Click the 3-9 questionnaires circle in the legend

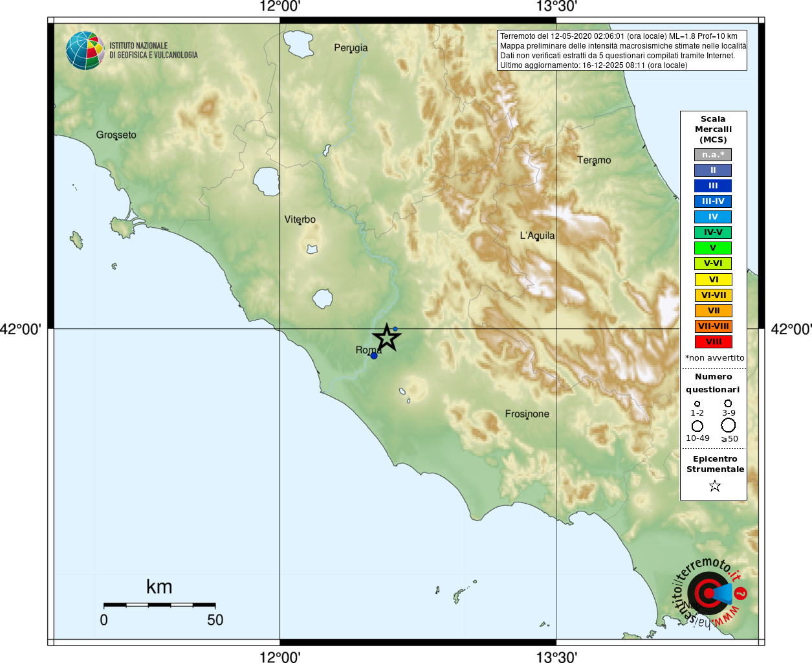[x=729, y=403]
